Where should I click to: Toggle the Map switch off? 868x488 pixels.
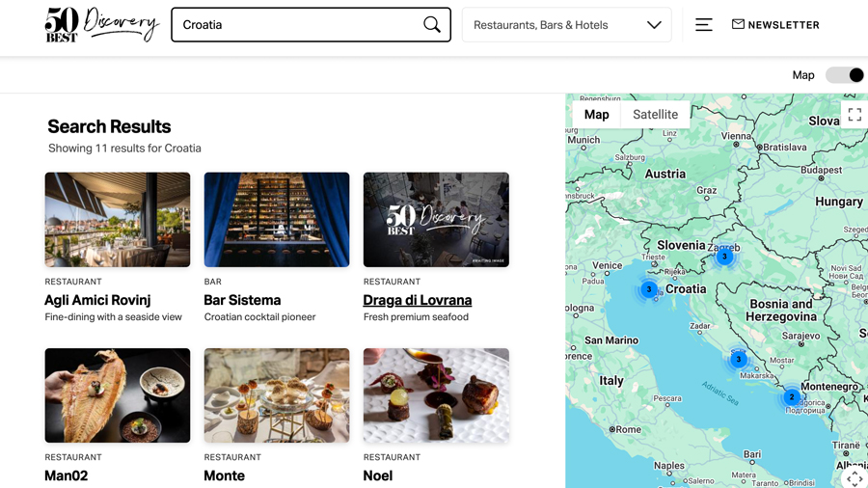[x=845, y=75]
